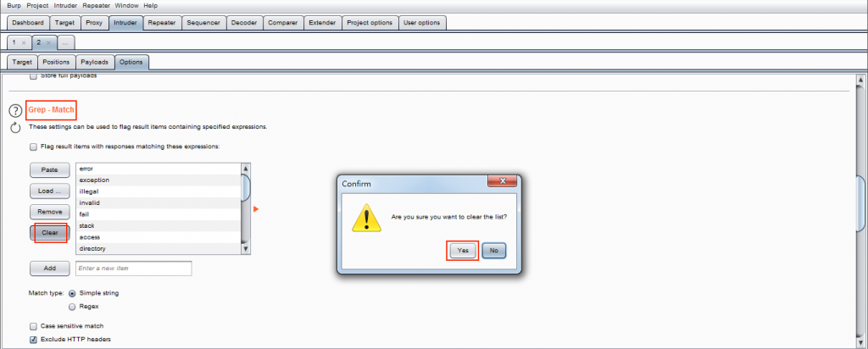Image resolution: width=868 pixels, height=349 pixels.
Task: Click the match list scrollbar thumb
Action: [x=246, y=186]
